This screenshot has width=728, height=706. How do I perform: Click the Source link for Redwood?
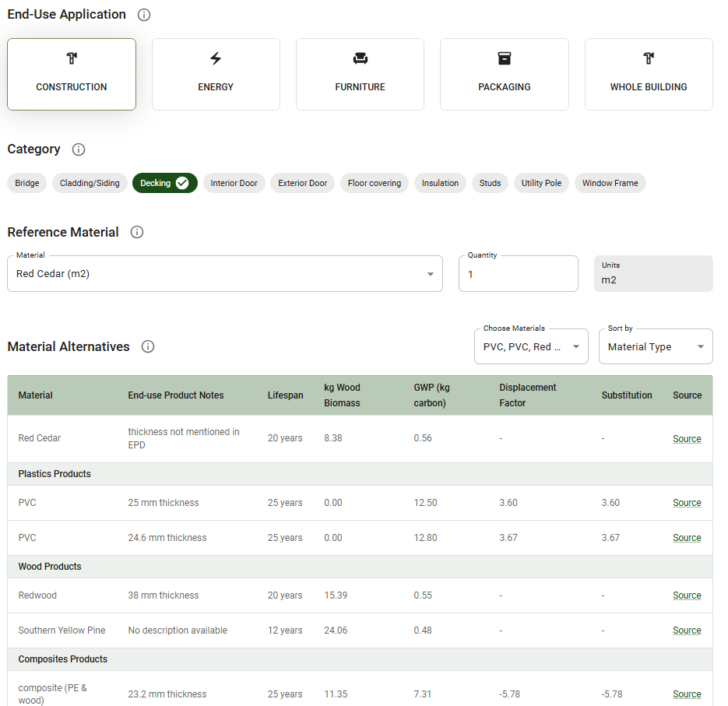click(686, 595)
